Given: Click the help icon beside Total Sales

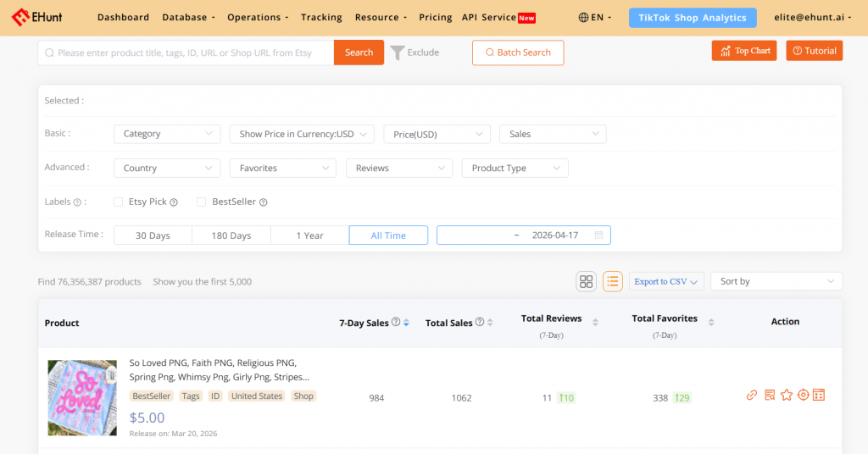Looking at the screenshot, I should 480,322.
